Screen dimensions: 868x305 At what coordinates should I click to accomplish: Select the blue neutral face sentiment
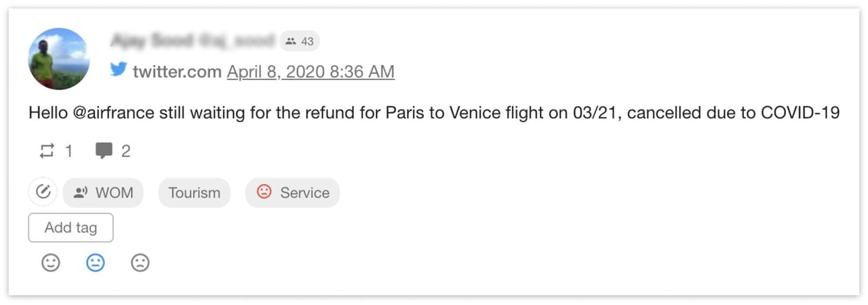tap(96, 263)
